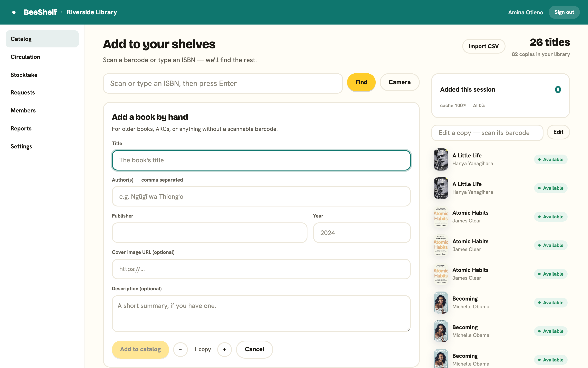
Task: Click the 82 copies in your library text
Action: (541, 54)
